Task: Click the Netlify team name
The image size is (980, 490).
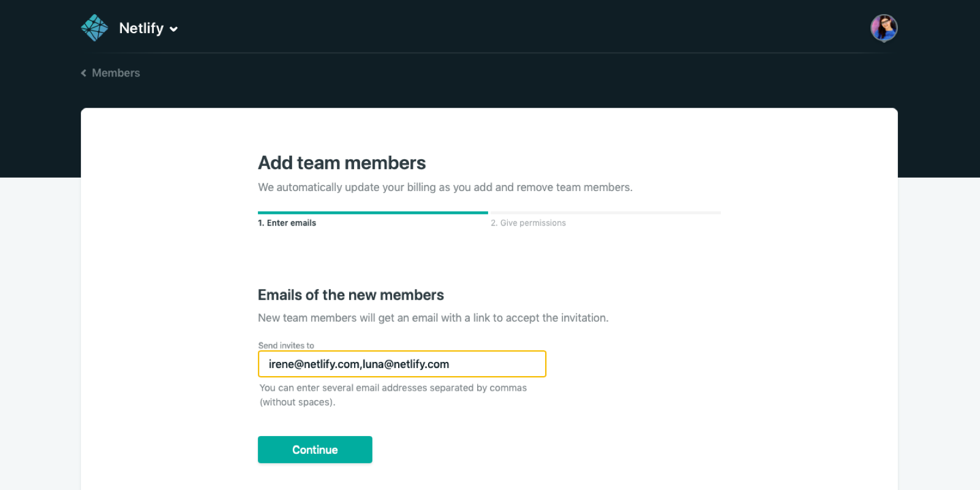Action: (x=141, y=28)
